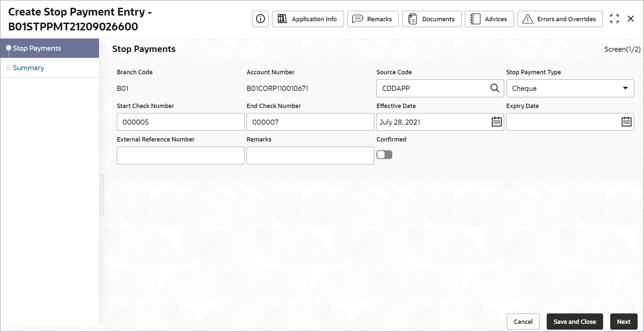644x332 pixels.
Task: Click the Cancel button
Action: 523,322
